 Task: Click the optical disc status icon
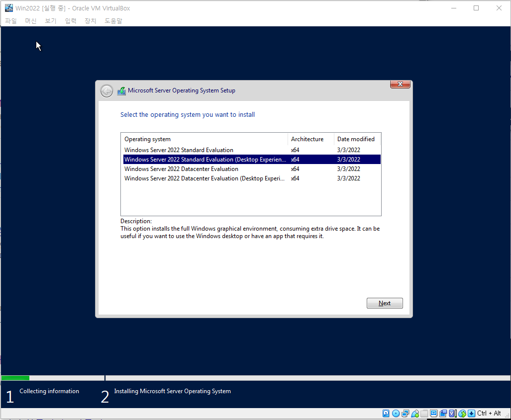point(396,413)
